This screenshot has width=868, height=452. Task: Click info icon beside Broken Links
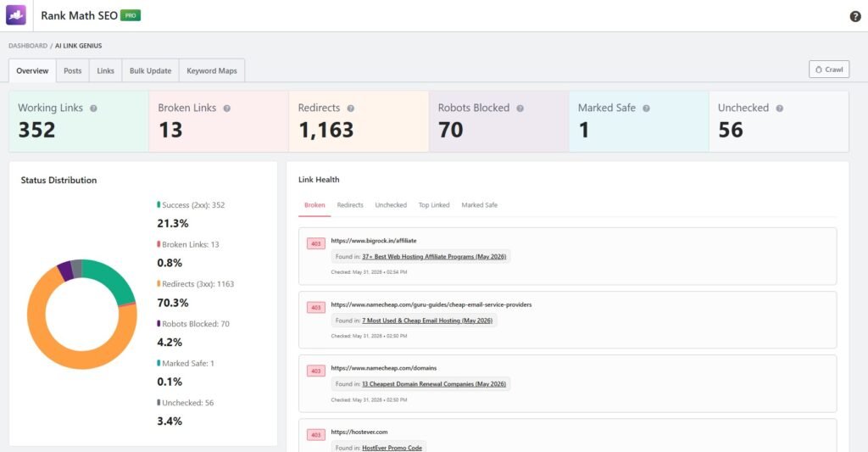click(x=227, y=109)
